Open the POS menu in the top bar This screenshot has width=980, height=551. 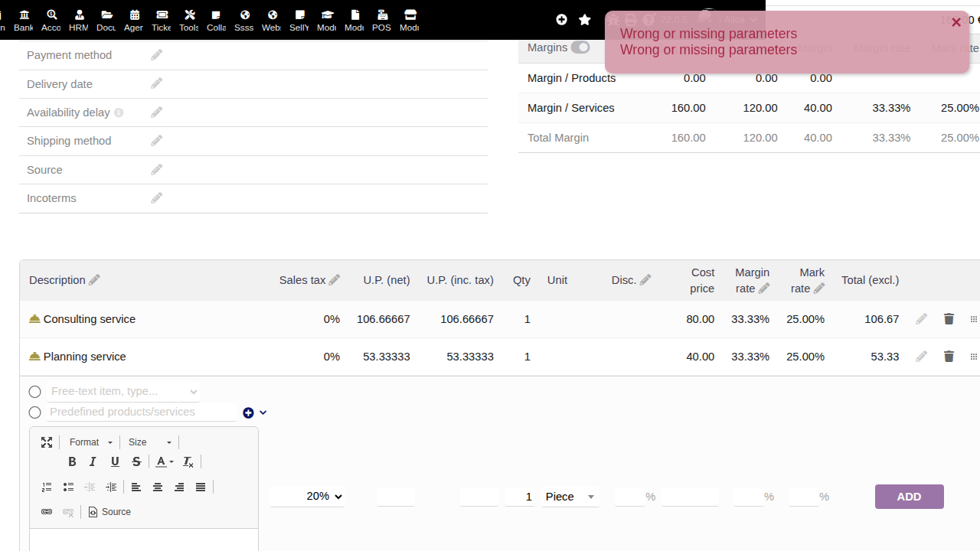[x=382, y=21]
